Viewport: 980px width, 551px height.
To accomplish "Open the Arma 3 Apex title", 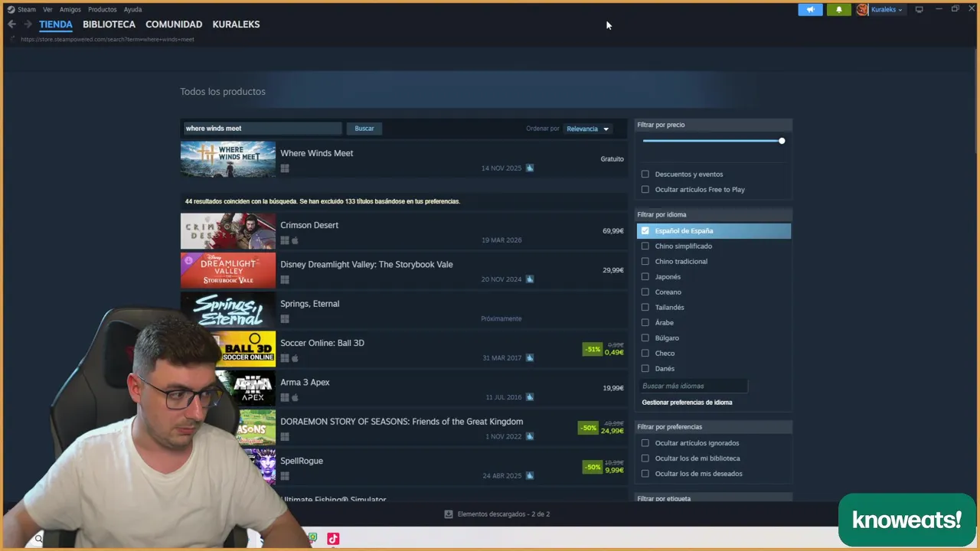I will tap(305, 382).
